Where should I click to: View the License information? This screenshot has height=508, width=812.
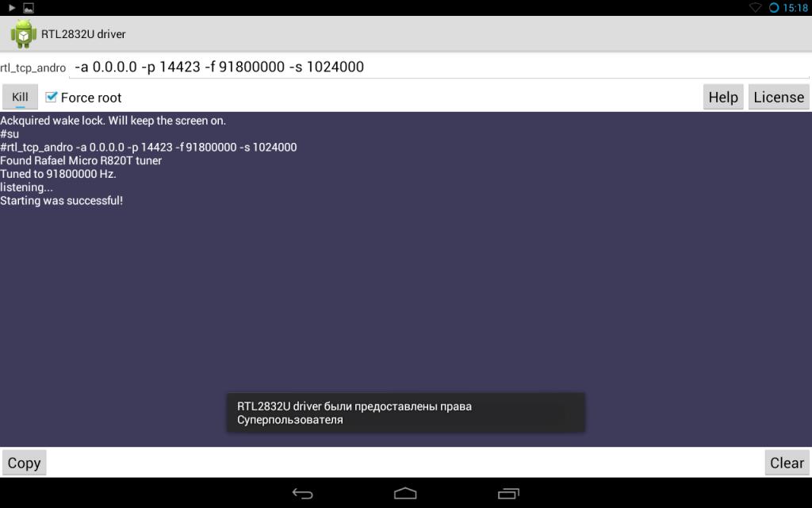point(778,97)
